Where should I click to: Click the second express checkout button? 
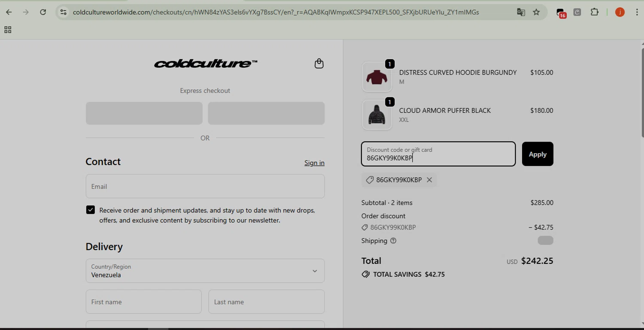(x=266, y=113)
